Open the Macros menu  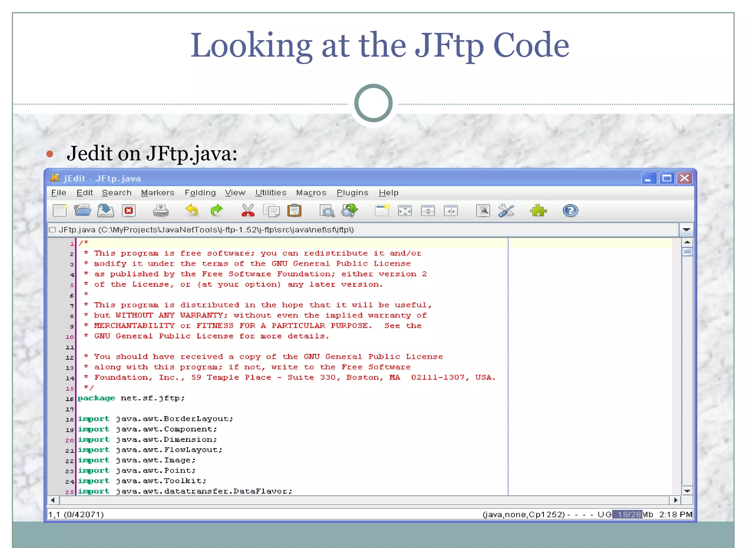311,192
